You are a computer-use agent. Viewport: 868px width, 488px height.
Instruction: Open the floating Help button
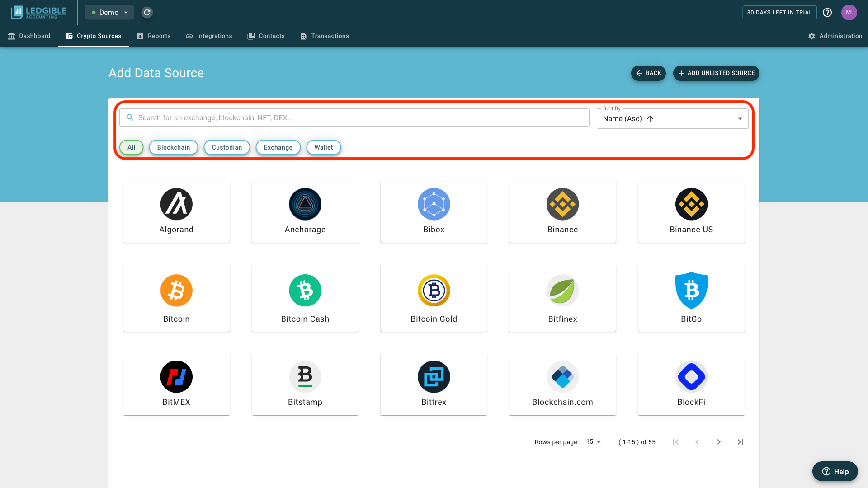pyautogui.click(x=835, y=471)
